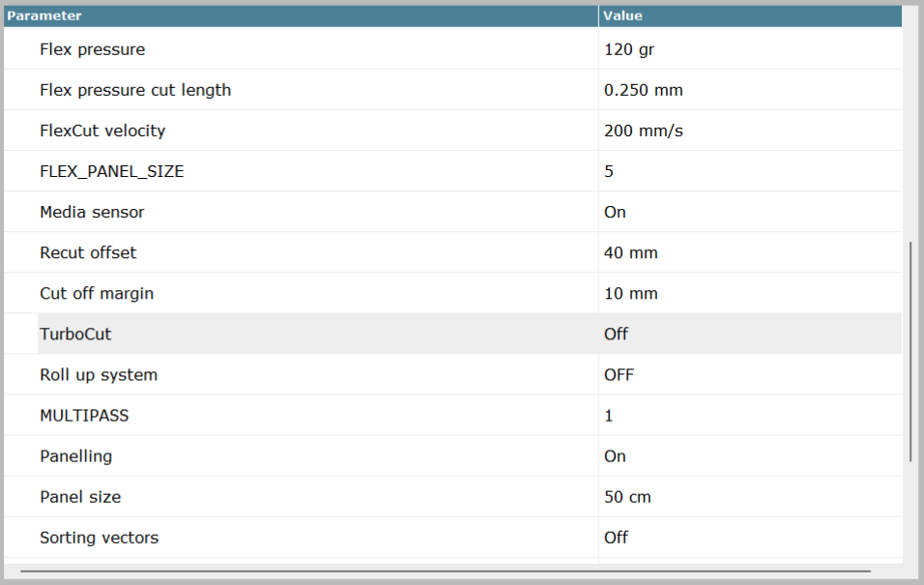Viewport: 924px width, 585px height.
Task: Edit the 0.250 mm value
Action: (x=644, y=90)
